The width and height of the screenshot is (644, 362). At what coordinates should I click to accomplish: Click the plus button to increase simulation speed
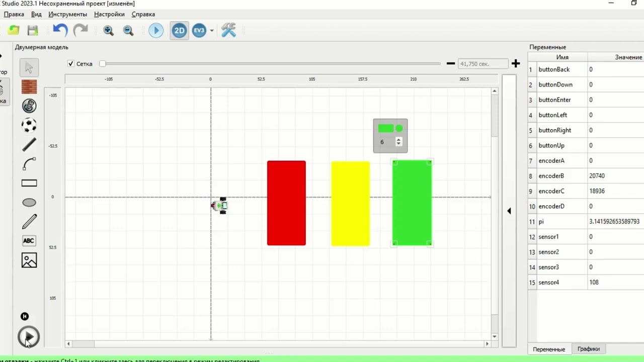[x=516, y=63]
